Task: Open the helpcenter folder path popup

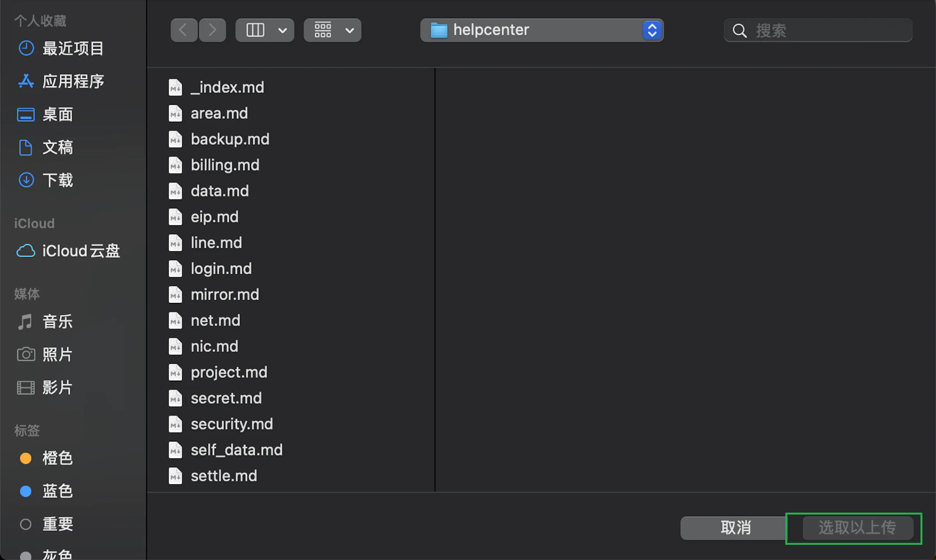Action: click(x=542, y=30)
